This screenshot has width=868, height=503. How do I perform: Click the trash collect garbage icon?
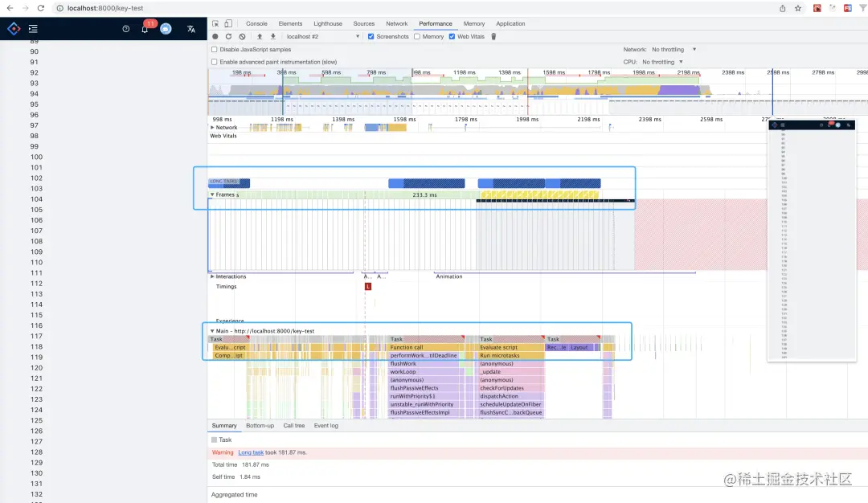tap(493, 36)
